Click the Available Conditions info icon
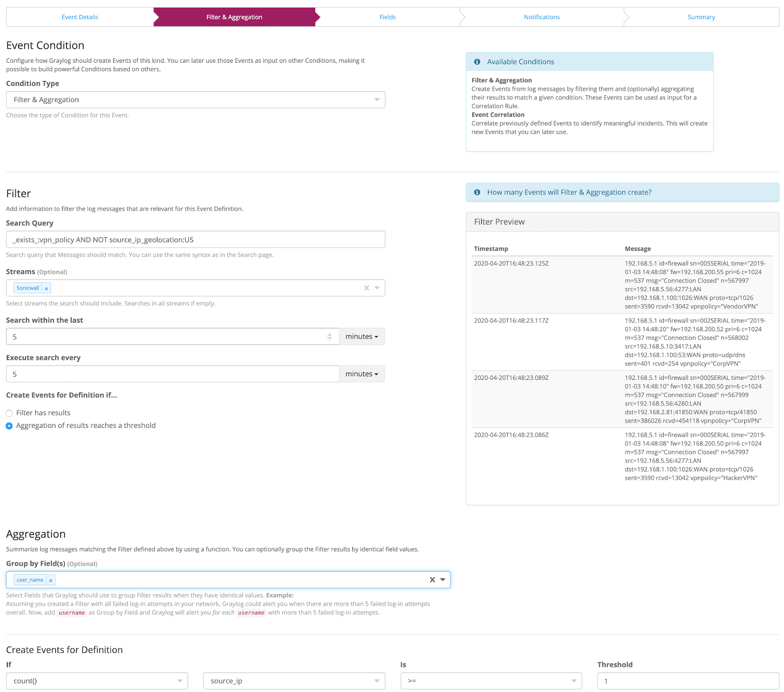Screen dimensions: 784x692 [x=477, y=62]
